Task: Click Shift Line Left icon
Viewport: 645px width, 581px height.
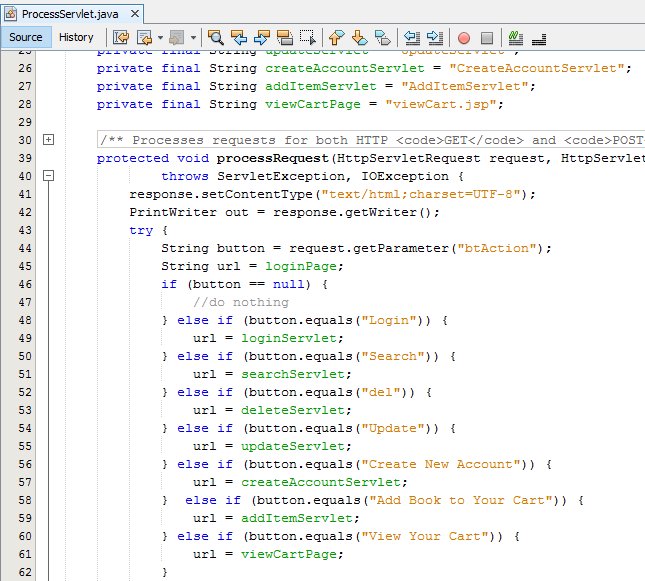Action: click(x=412, y=37)
